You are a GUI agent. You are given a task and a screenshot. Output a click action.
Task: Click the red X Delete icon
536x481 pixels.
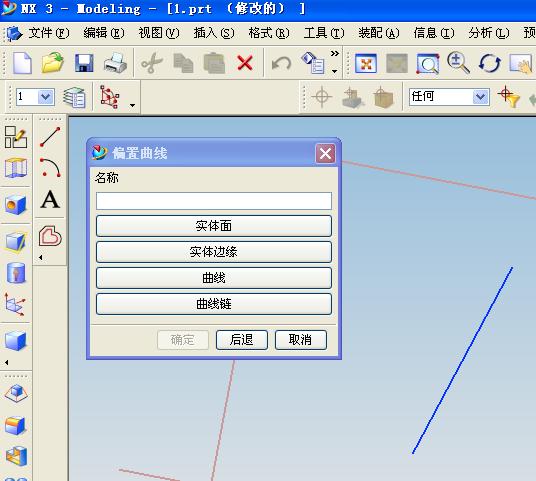pyautogui.click(x=245, y=63)
